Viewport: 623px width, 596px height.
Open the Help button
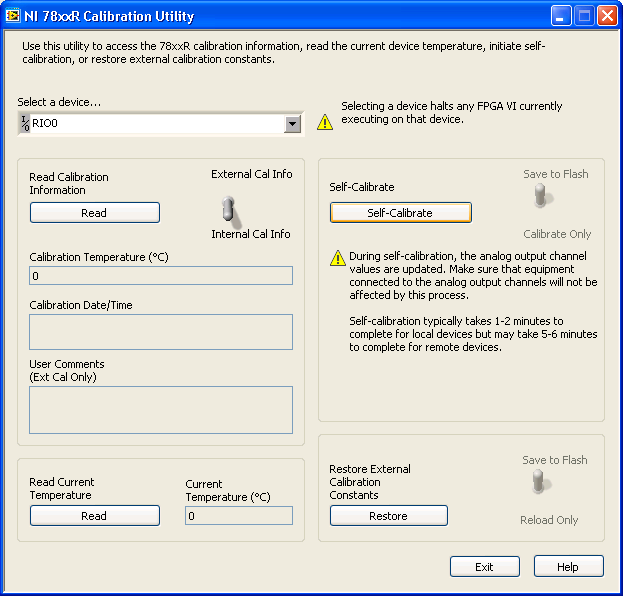[568, 567]
